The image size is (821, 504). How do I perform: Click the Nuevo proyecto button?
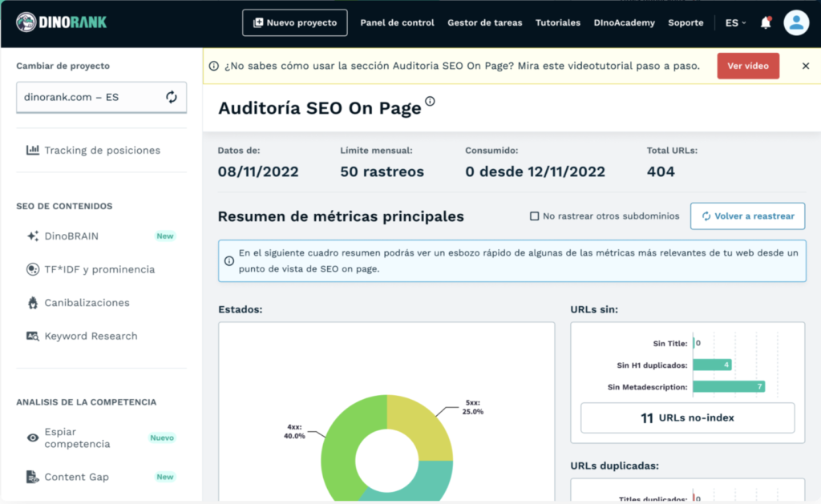tap(294, 22)
